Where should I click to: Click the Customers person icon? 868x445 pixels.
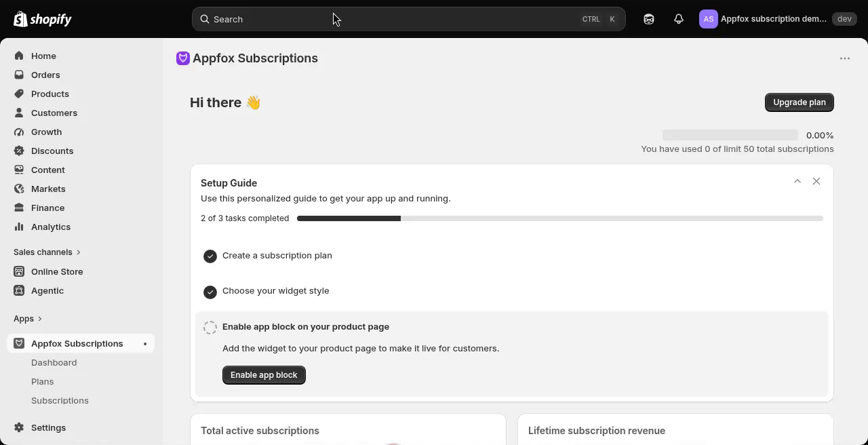click(x=19, y=113)
